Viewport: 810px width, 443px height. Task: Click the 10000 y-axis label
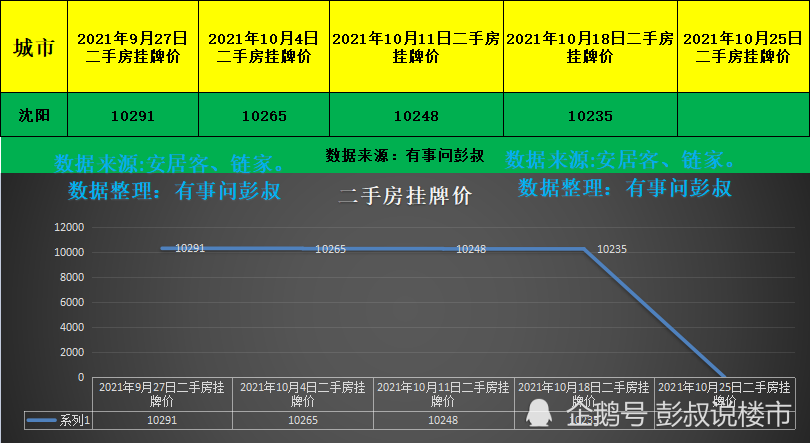[x=69, y=252]
